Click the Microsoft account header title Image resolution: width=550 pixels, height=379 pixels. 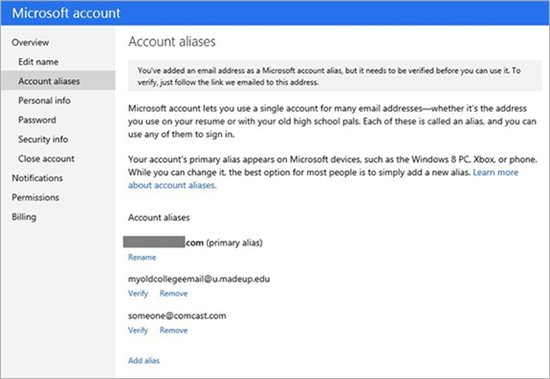click(x=66, y=13)
